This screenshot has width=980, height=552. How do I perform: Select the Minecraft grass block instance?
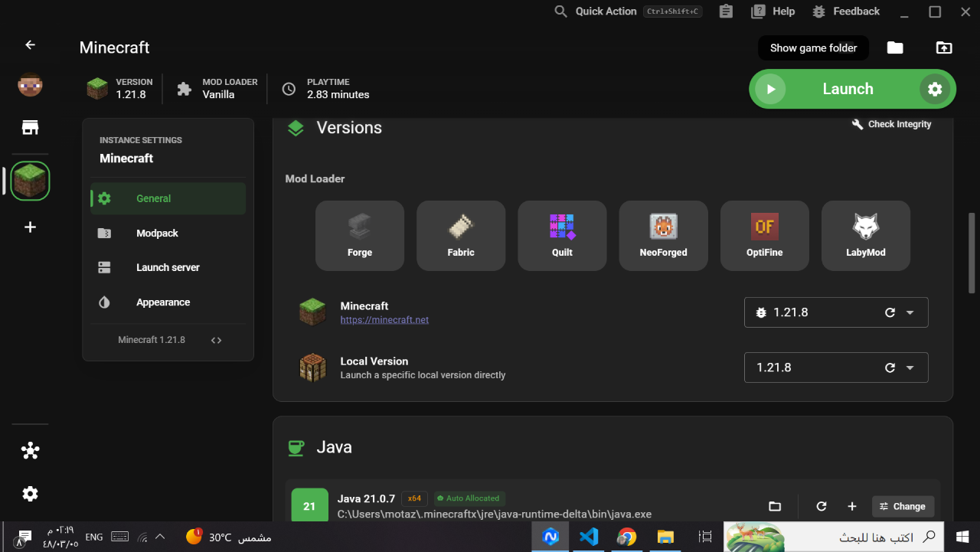[x=30, y=181]
